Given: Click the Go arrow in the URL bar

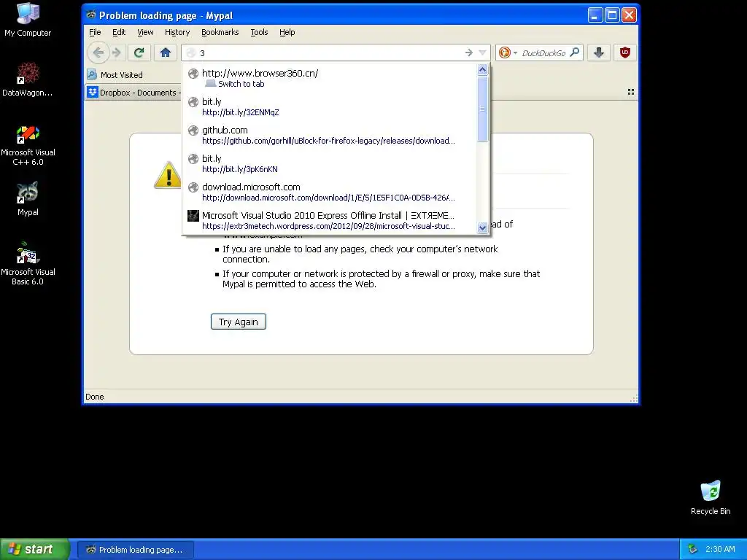Looking at the screenshot, I should (469, 52).
